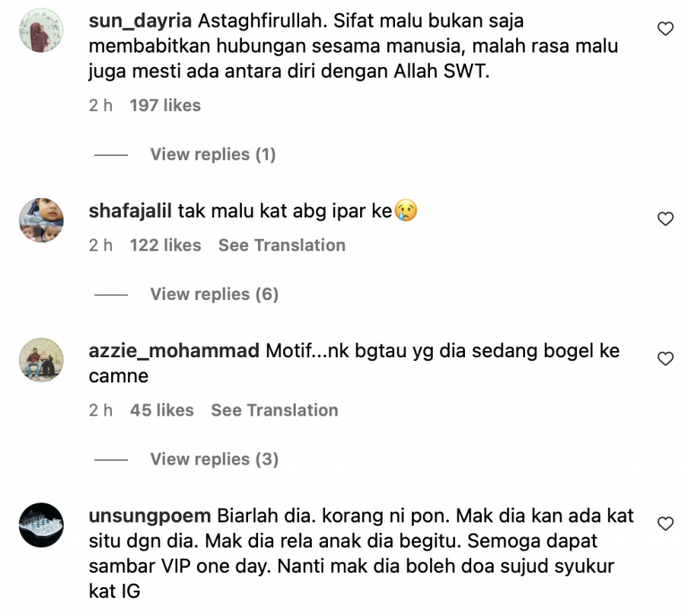Open unsungpoem username link
This screenshot has width=688, height=616.
coord(150,517)
